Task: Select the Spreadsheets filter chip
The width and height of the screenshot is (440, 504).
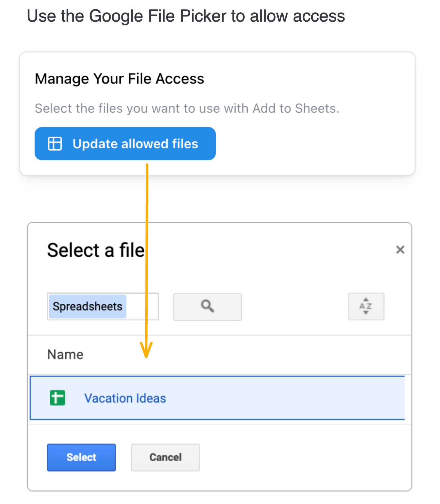Action: click(87, 307)
